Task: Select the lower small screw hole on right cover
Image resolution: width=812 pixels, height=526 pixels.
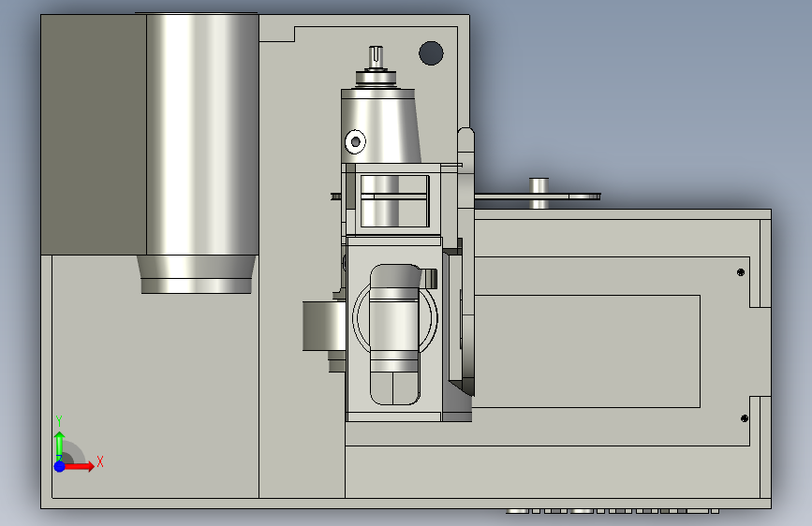Action: 745,418
